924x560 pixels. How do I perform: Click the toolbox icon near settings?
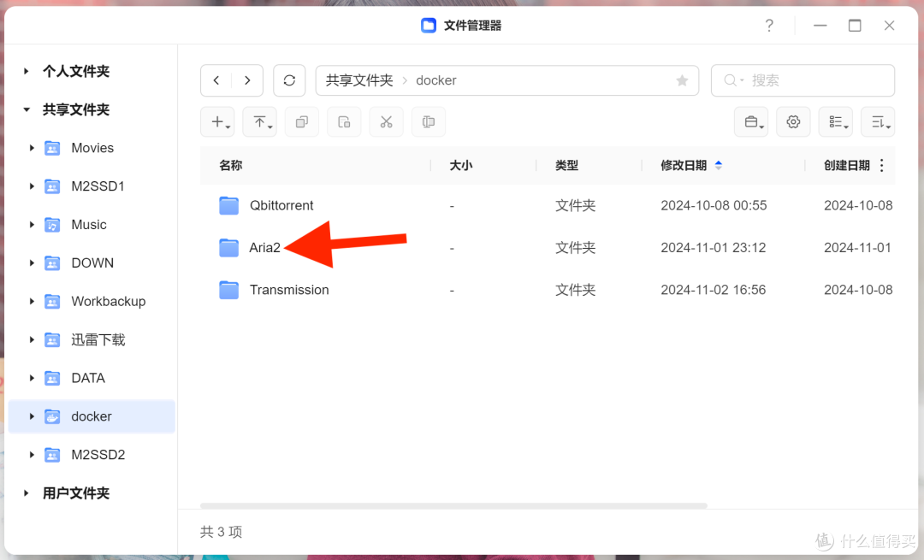pyautogui.click(x=750, y=121)
